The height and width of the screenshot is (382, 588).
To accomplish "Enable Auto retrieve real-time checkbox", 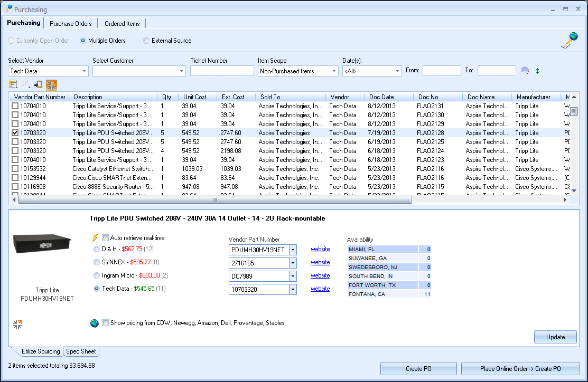I will pyautogui.click(x=105, y=238).
